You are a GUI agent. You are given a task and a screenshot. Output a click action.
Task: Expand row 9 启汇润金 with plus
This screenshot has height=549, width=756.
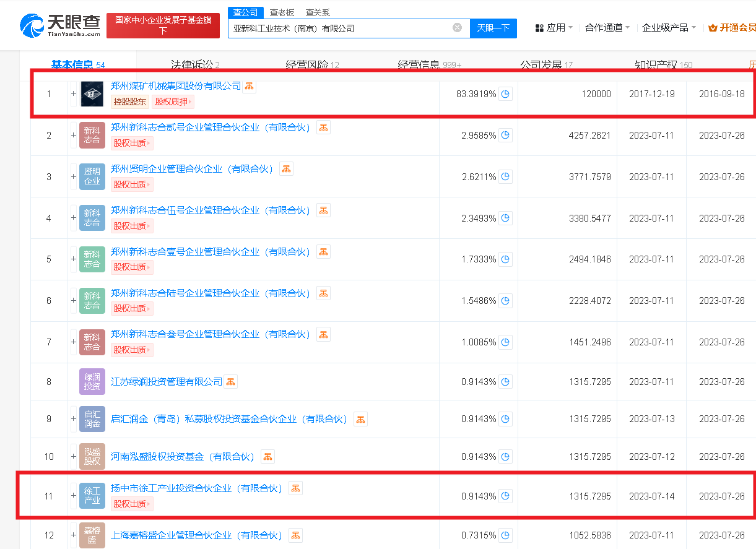point(74,419)
